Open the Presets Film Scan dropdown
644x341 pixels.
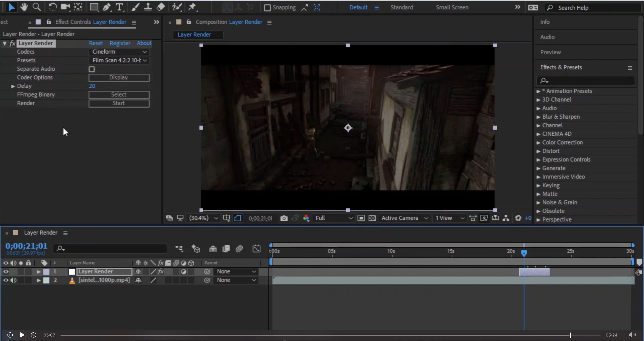(119, 60)
